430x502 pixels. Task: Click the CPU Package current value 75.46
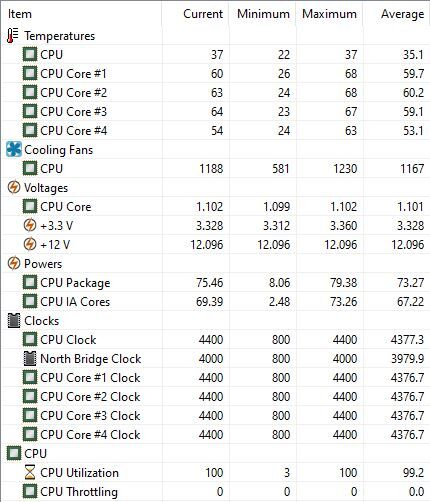209,283
